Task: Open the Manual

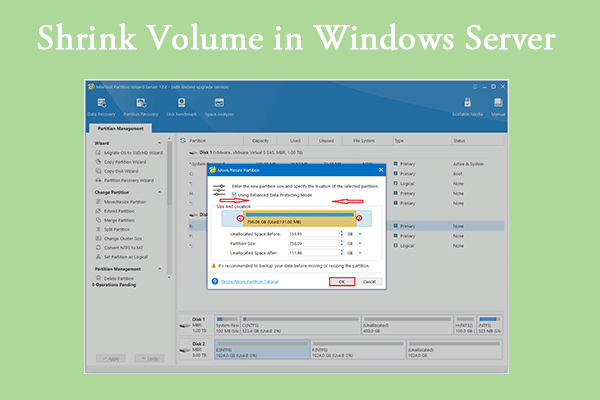Action: click(x=498, y=107)
